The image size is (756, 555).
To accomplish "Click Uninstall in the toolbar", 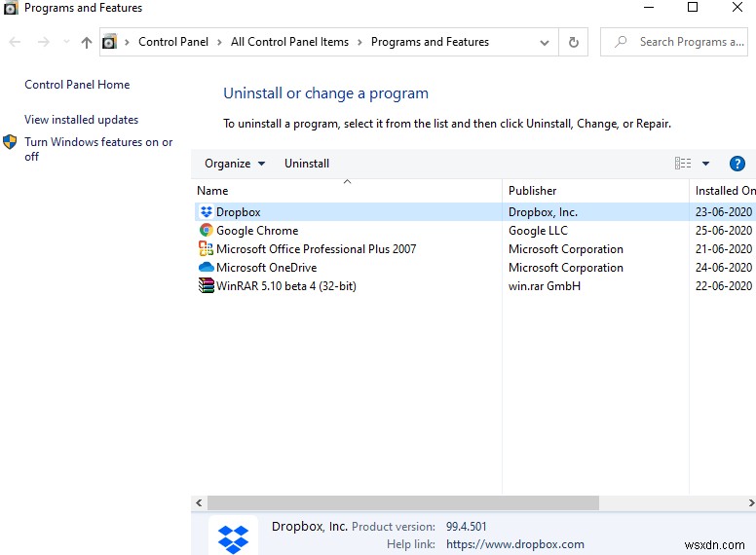I will click(307, 164).
